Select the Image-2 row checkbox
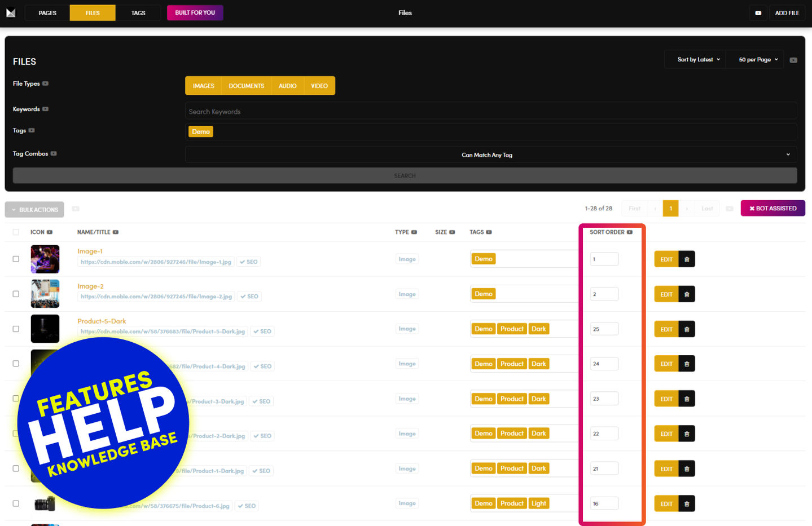812x526 pixels. pos(16,294)
